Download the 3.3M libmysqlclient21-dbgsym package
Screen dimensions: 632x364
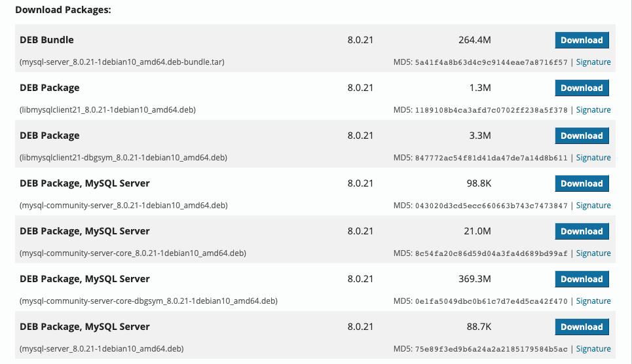pyautogui.click(x=582, y=136)
